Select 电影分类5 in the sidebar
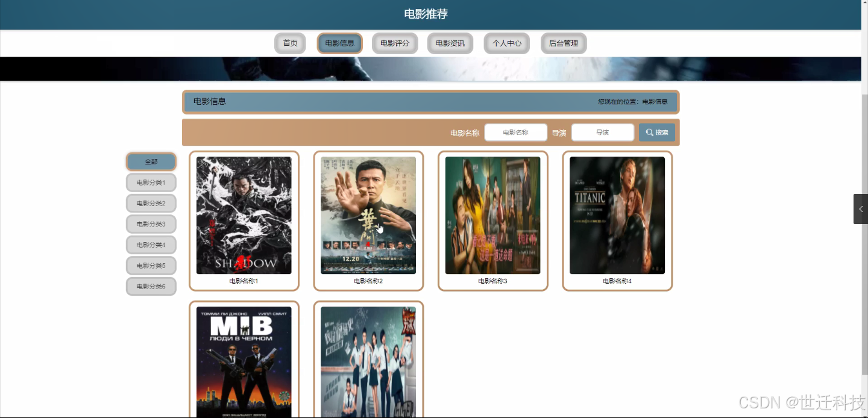 click(151, 266)
